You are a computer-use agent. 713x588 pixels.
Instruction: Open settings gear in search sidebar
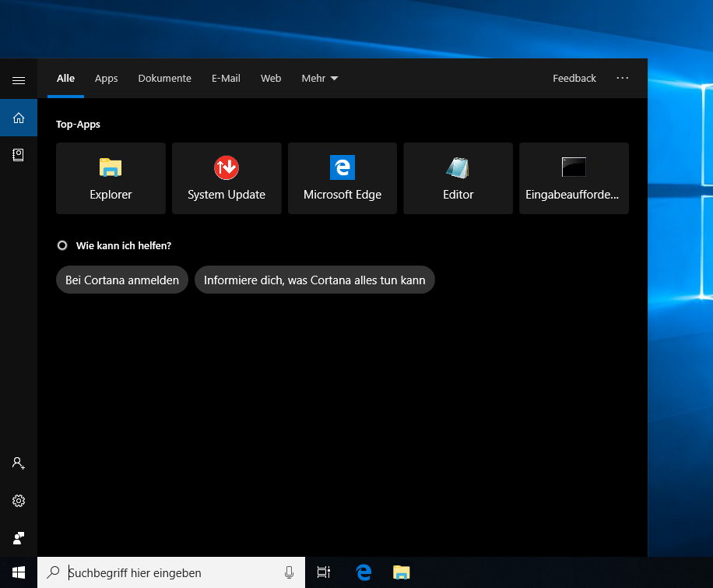[19, 501]
